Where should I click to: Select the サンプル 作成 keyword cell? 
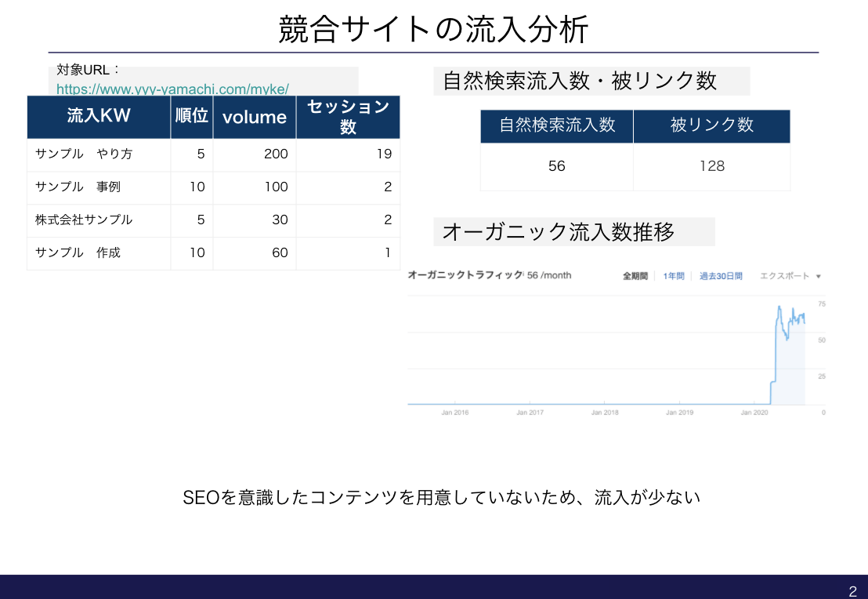pyautogui.click(x=78, y=253)
